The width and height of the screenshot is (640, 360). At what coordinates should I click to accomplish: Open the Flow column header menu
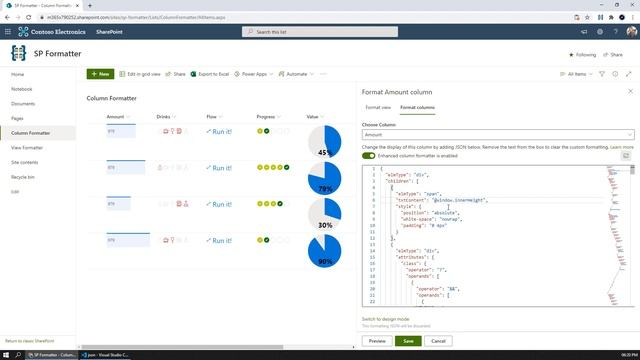click(214, 117)
